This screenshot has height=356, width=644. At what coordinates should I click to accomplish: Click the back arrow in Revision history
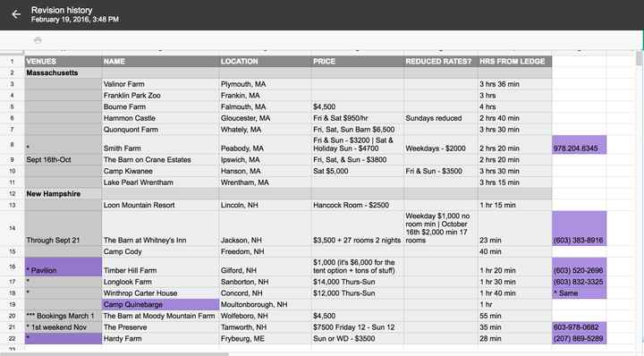[x=16, y=14]
